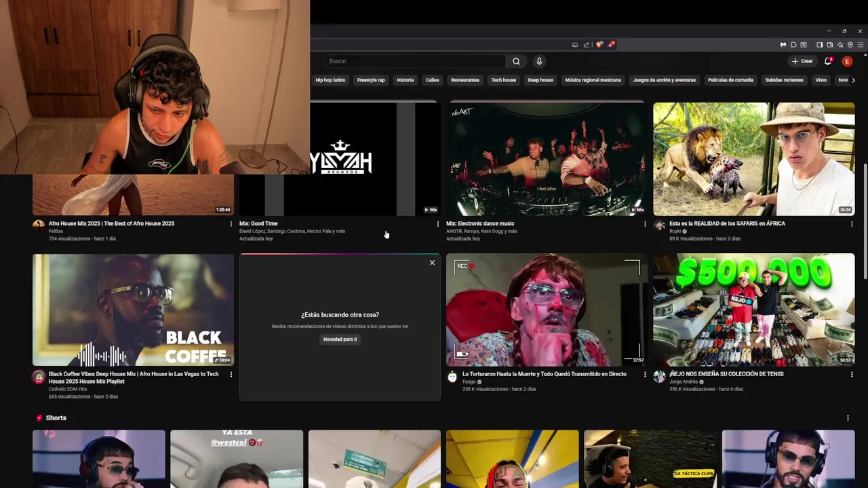The height and width of the screenshot is (488, 868).
Task: Click the Novedad para ti button
Action: (340, 339)
